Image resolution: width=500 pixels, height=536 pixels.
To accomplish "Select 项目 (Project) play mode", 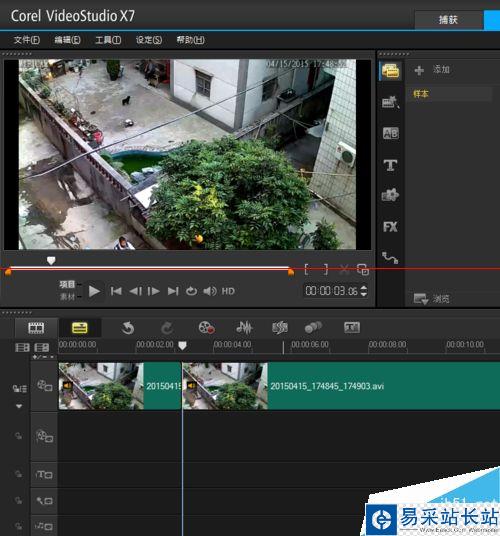I will point(68,284).
